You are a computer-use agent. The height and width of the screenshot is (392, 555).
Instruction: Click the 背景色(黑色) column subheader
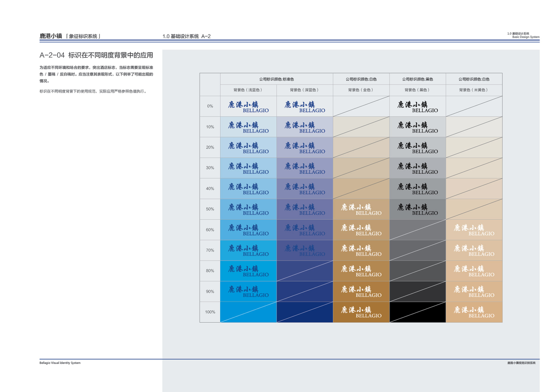click(417, 90)
